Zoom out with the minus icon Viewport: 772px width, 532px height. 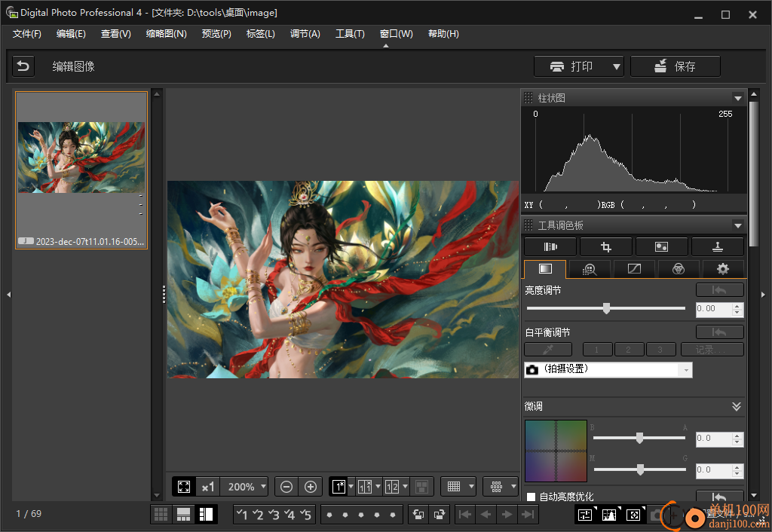click(x=286, y=487)
